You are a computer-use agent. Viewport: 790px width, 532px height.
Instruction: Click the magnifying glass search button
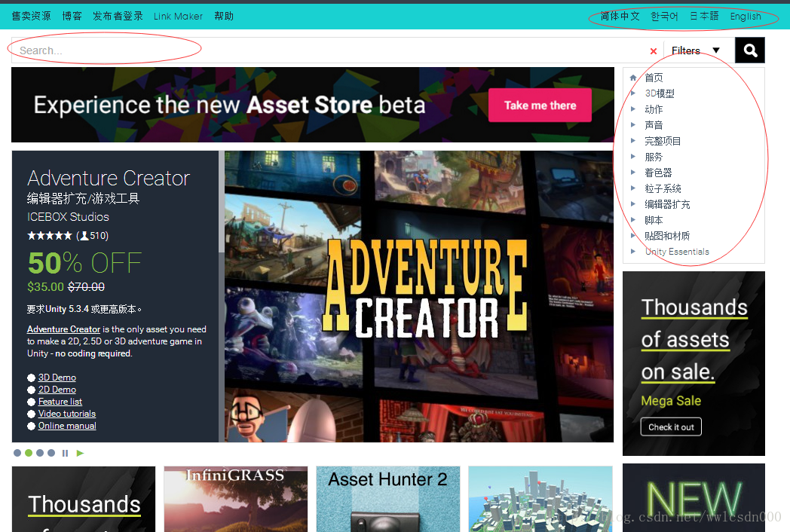tap(750, 50)
